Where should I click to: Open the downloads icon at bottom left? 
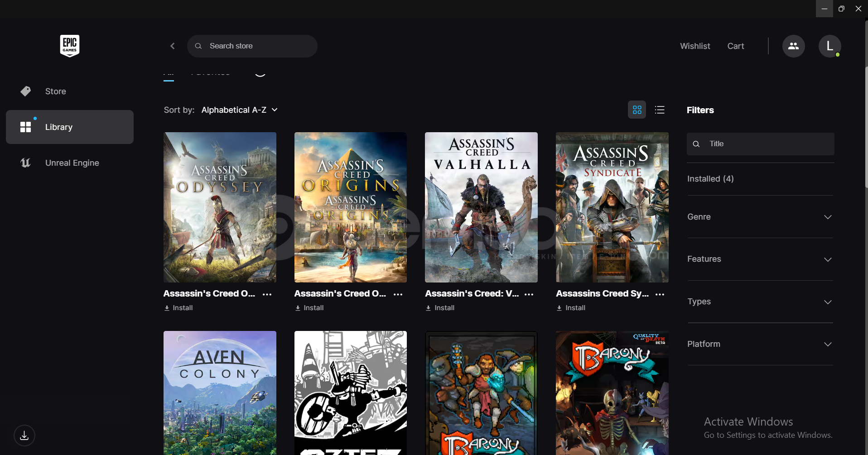(x=24, y=436)
